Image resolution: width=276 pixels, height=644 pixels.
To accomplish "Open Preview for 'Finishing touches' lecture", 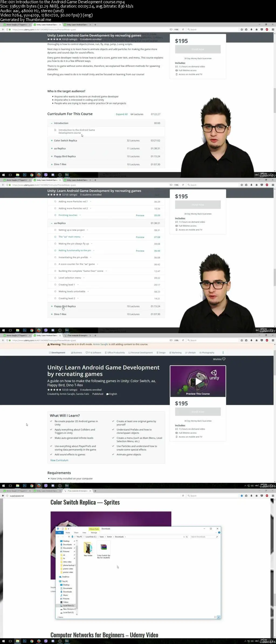I will (x=140, y=216).
